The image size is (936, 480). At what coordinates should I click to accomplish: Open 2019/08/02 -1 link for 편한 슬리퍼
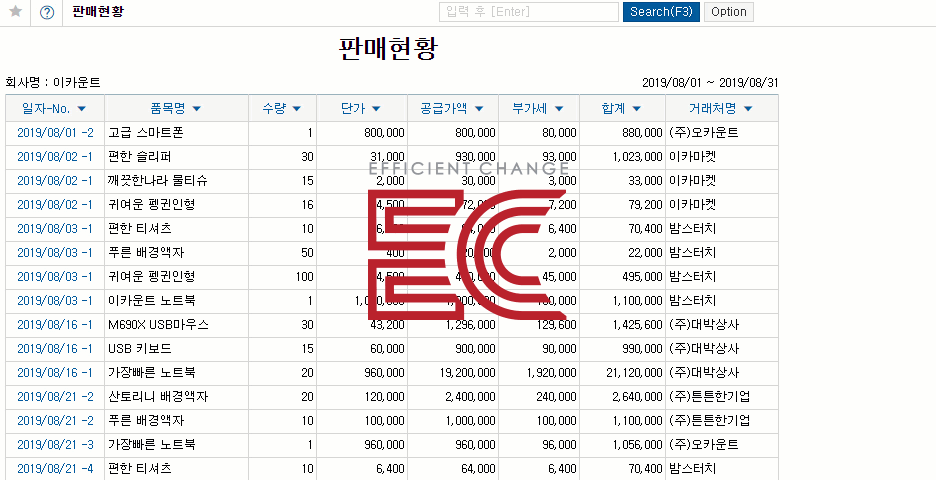pos(55,157)
